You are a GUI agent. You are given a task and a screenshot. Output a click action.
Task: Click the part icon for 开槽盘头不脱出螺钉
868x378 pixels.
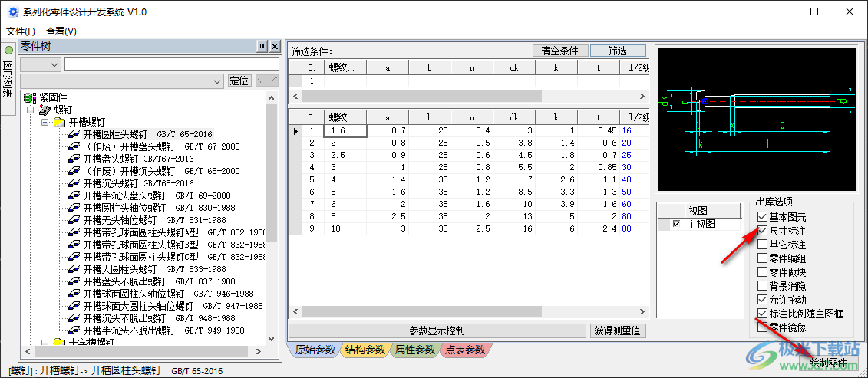(x=74, y=281)
